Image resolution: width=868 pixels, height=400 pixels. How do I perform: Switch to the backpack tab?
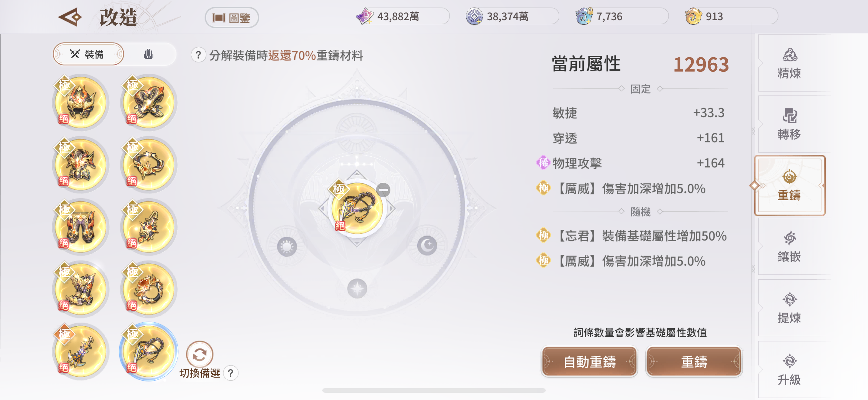[149, 54]
